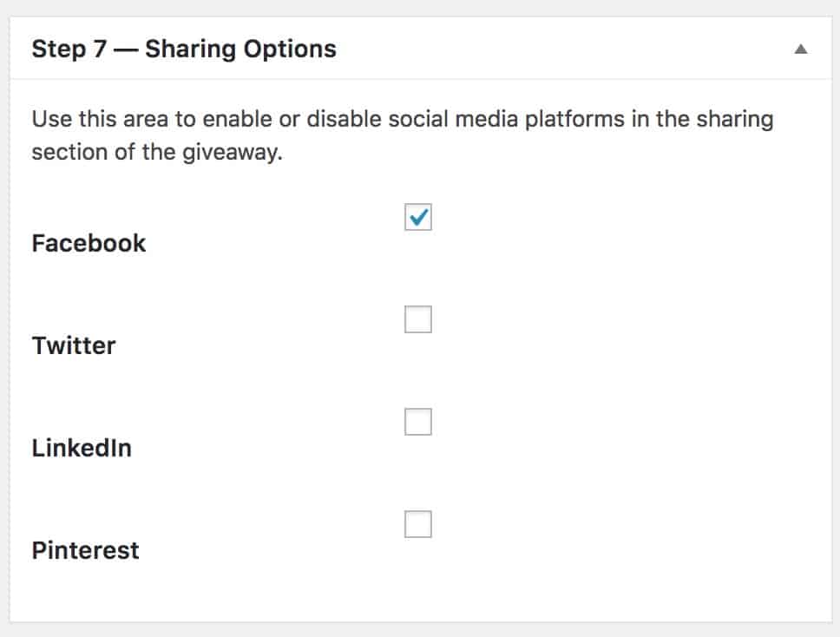840x637 pixels.
Task: Click the Step 7 Sharing Options heading
Action: tap(184, 49)
